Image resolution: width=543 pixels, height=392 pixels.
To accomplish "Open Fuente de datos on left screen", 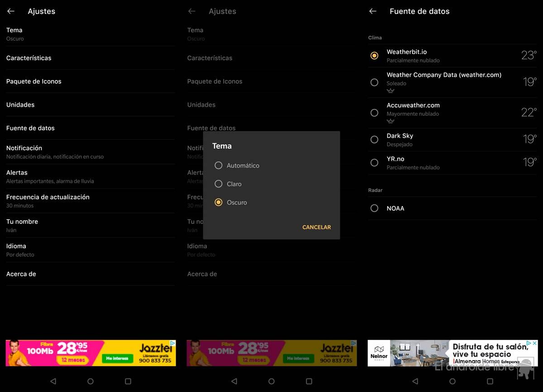I will pos(90,128).
